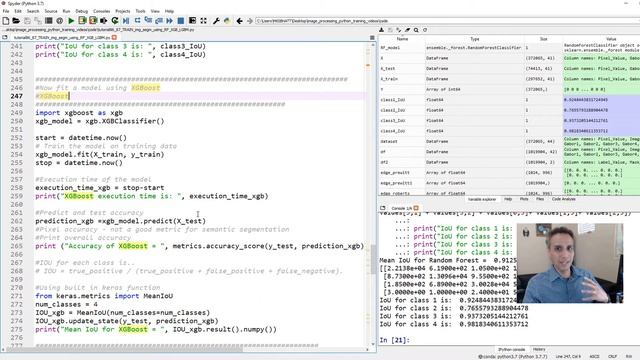Remove all variables eraser icon

(x=407, y=30)
